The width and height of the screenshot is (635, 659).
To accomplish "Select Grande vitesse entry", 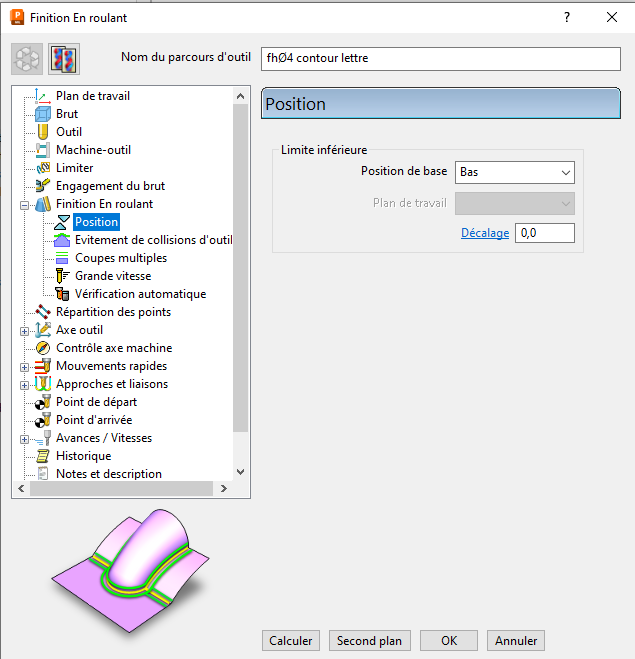I will click(x=113, y=276).
